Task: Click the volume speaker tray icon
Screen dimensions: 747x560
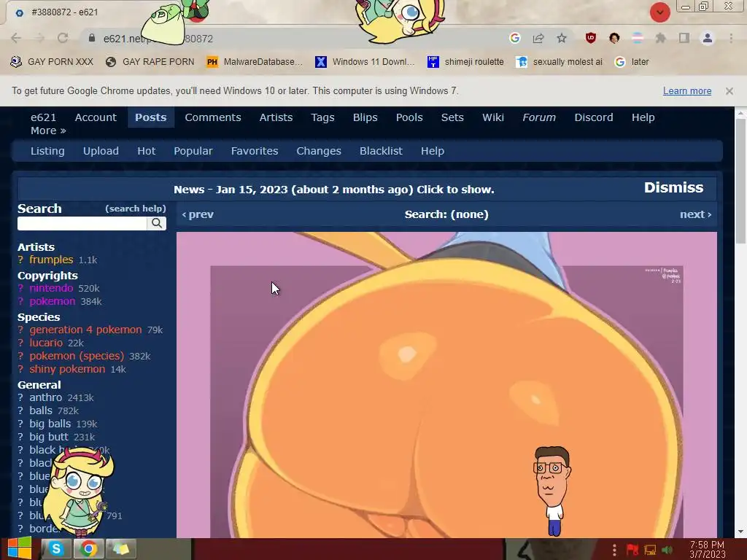Action: coord(667,550)
